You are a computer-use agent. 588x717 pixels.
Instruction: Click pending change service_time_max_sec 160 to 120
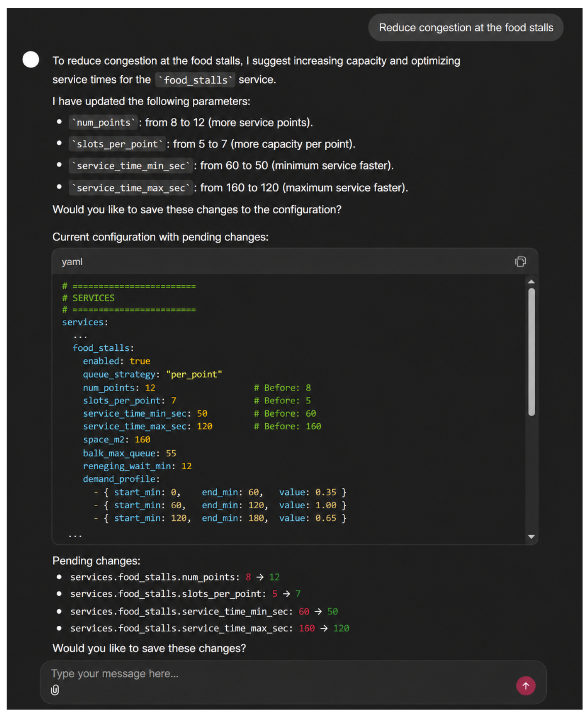click(x=210, y=628)
